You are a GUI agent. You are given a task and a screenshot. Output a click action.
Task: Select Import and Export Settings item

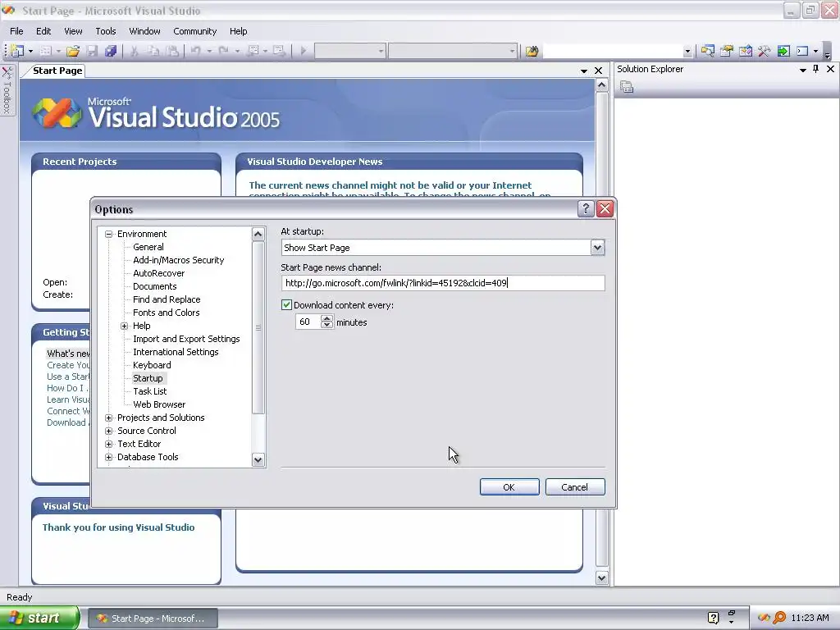(186, 339)
